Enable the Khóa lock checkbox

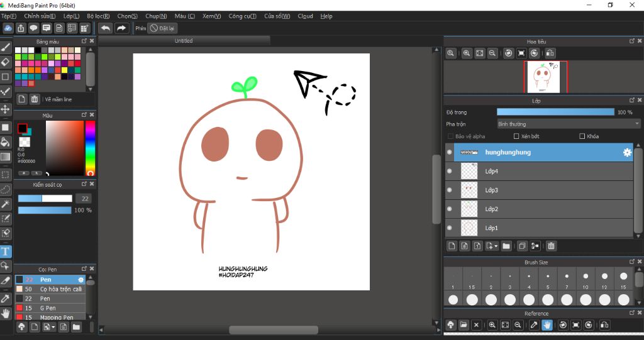[582, 136]
